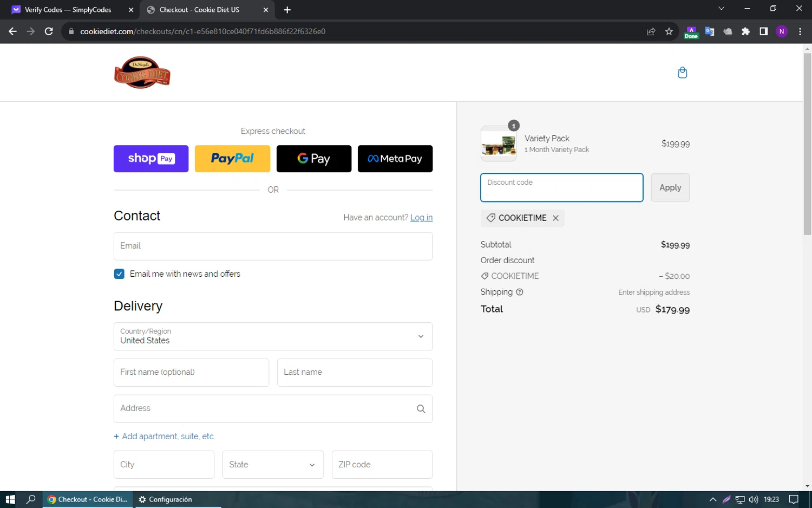
Task: Click the address search magnifier icon
Action: click(x=421, y=409)
